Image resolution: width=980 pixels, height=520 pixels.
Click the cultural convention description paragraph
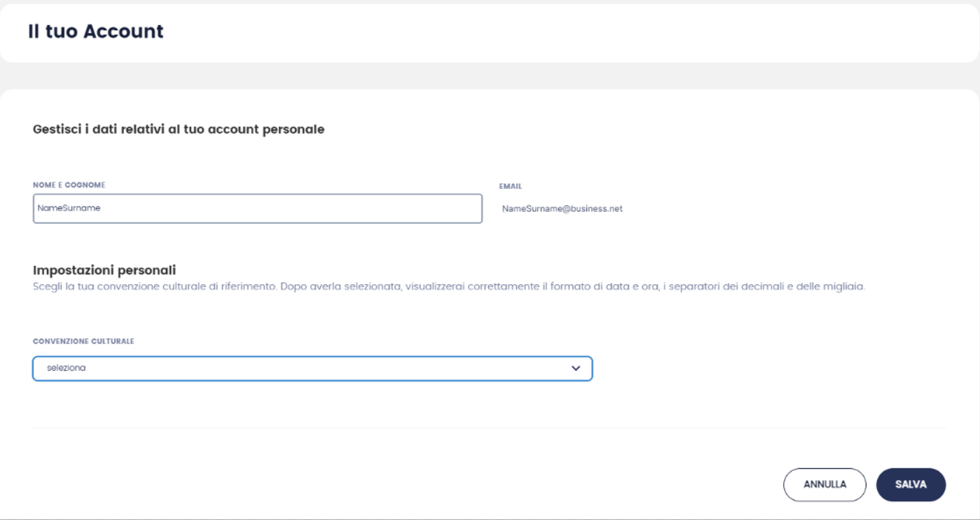tap(448, 287)
